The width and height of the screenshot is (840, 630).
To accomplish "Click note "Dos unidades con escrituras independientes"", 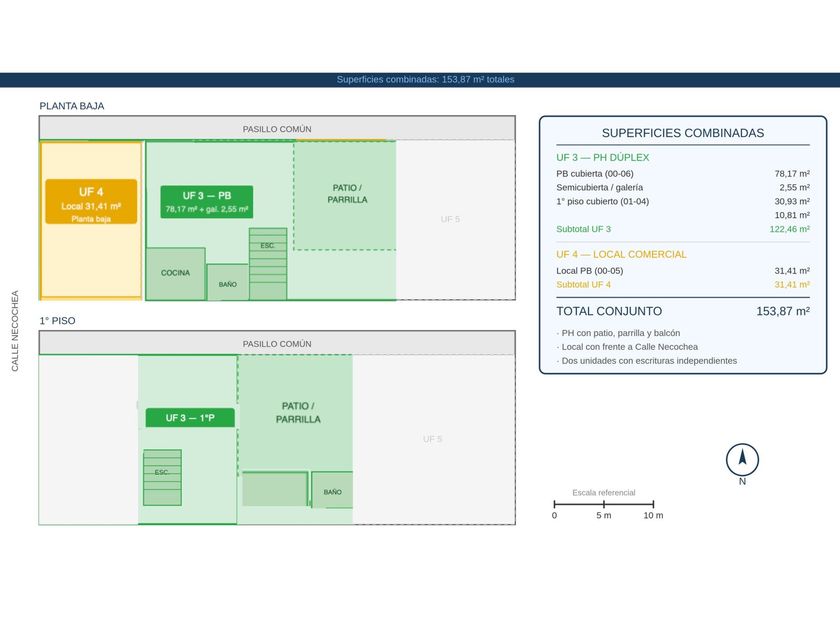I will pyautogui.click(x=647, y=361).
